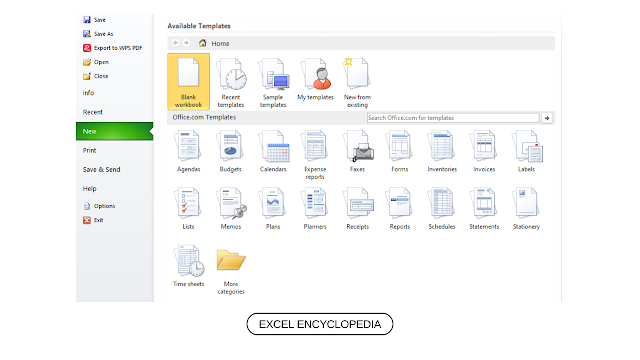Open the Plans template category
This screenshot has height=360, width=640.
273,209
